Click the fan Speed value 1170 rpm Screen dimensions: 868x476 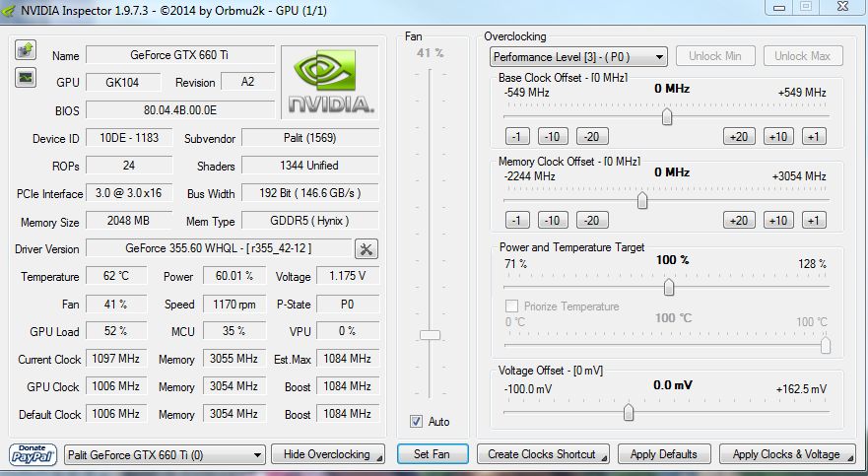pos(234,304)
